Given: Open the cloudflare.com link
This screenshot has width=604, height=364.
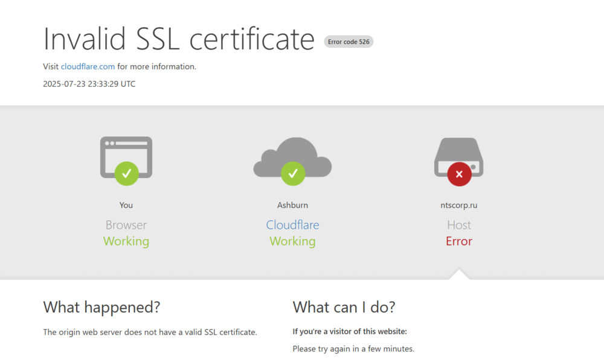Looking at the screenshot, I should pyautogui.click(x=88, y=66).
